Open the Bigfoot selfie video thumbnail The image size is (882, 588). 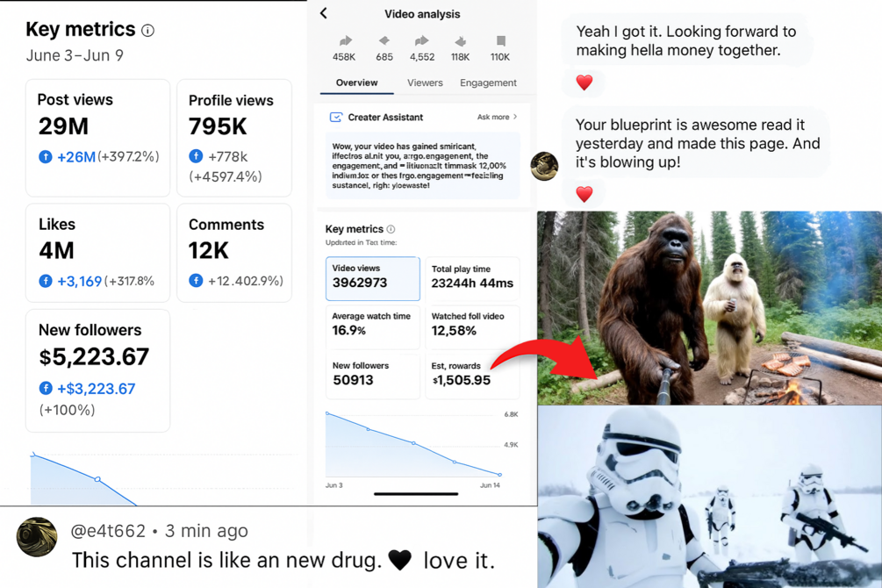(x=709, y=308)
